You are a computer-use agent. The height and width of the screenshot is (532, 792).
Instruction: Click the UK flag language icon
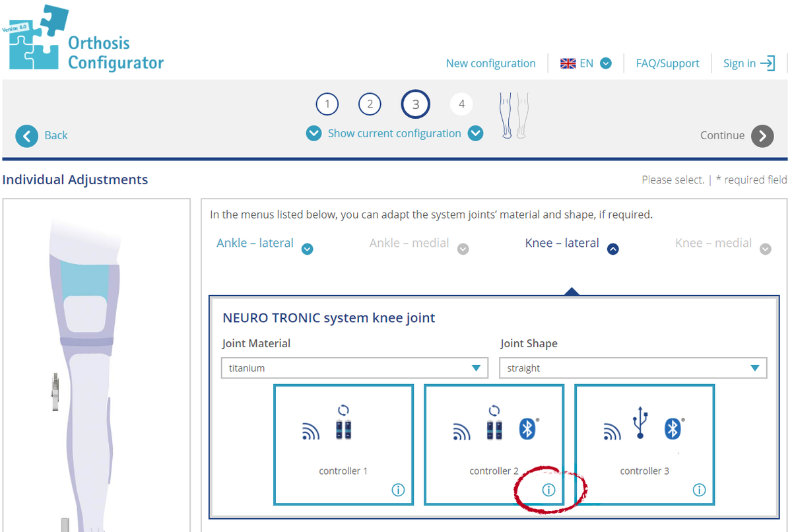[x=568, y=63]
